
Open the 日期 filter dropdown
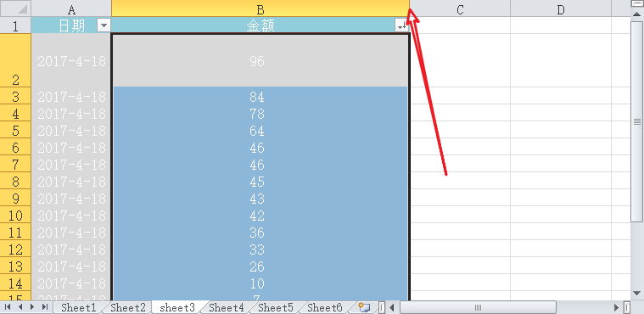tap(104, 26)
